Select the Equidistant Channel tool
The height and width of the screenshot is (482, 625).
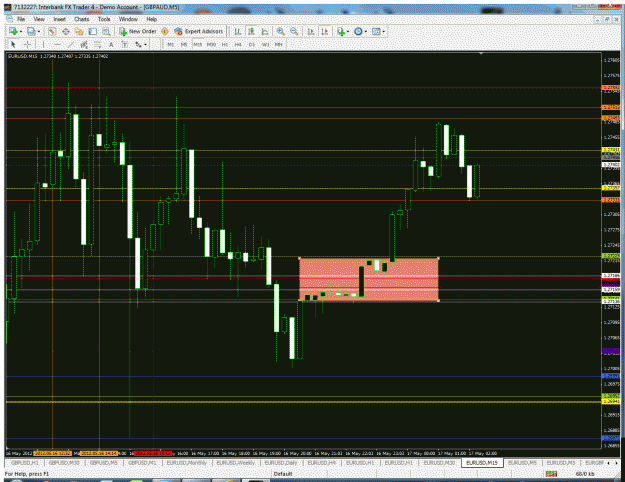pyautogui.click(x=84, y=45)
